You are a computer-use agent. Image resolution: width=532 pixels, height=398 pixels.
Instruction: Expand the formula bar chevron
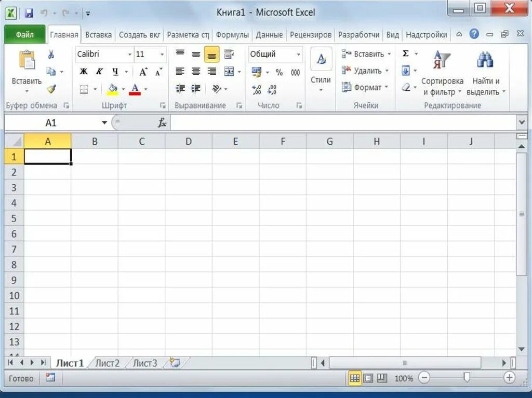tap(522, 122)
